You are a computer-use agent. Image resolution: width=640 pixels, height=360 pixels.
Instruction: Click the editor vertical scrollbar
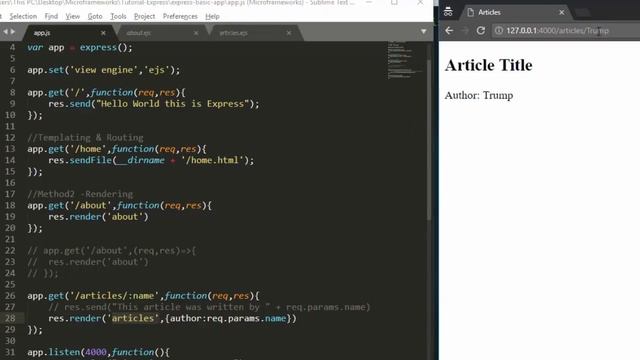(429, 139)
